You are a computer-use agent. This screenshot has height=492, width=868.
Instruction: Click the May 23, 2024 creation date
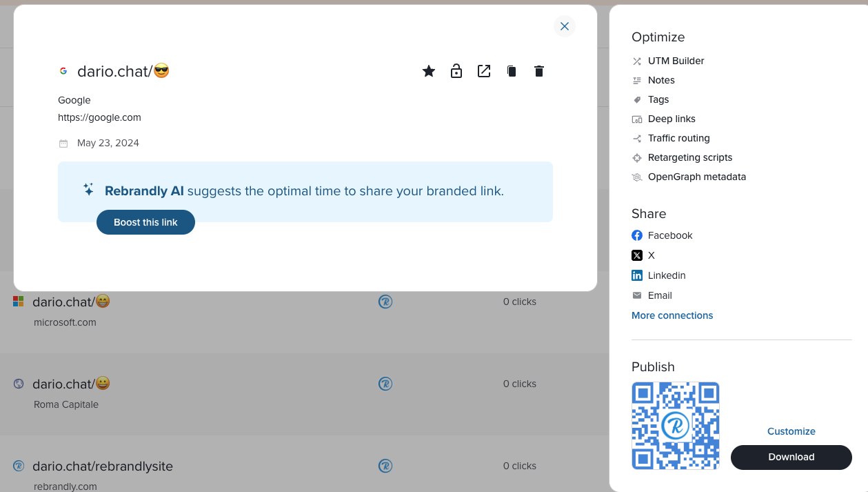pos(108,144)
